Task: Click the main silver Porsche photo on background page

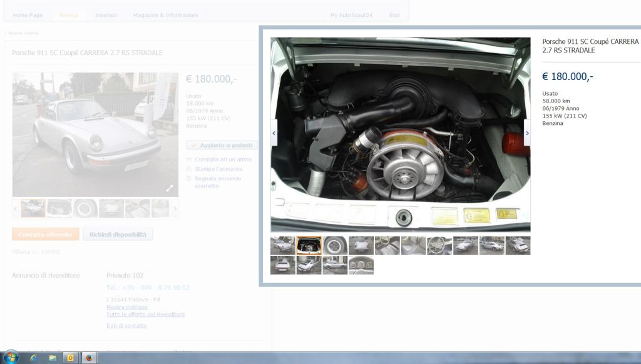Action: [x=95, y=135]
